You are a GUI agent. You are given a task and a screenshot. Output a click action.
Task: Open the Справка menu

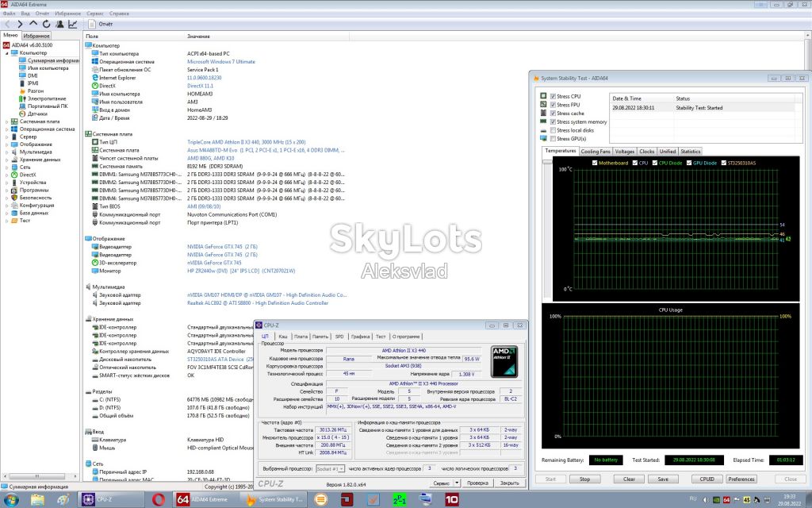(120, 13)
